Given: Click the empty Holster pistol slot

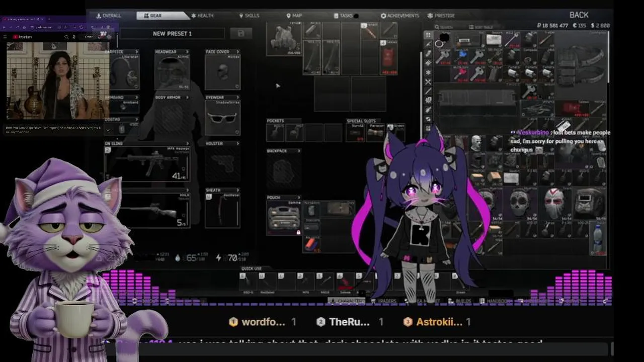Looking at the screenshot, I should (222, 164).
